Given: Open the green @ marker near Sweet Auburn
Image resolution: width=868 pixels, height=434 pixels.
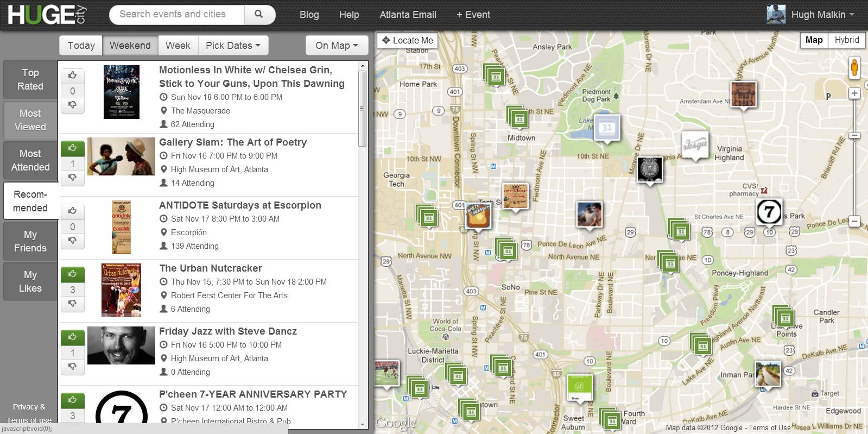Looking at the screenshot, I should [579, 387].
